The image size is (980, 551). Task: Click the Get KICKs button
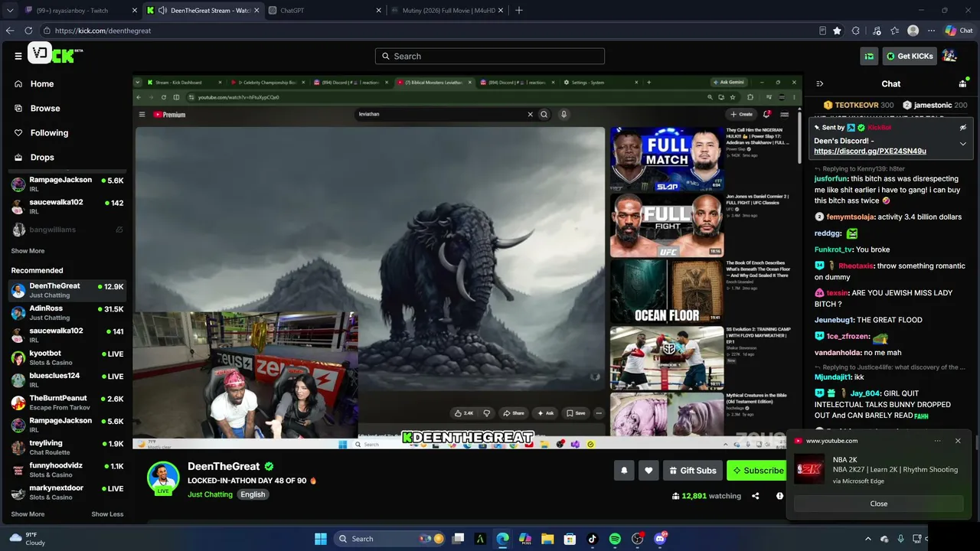pos(910,56)
